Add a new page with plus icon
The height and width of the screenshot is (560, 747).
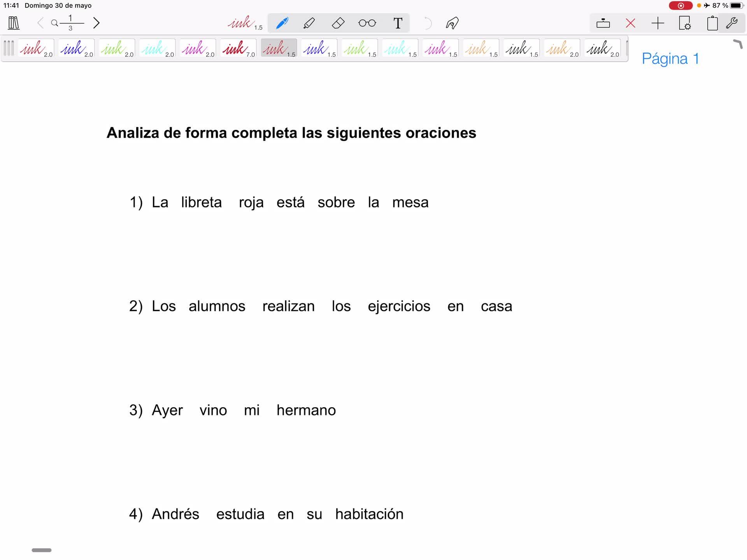(x=658, y=23)
